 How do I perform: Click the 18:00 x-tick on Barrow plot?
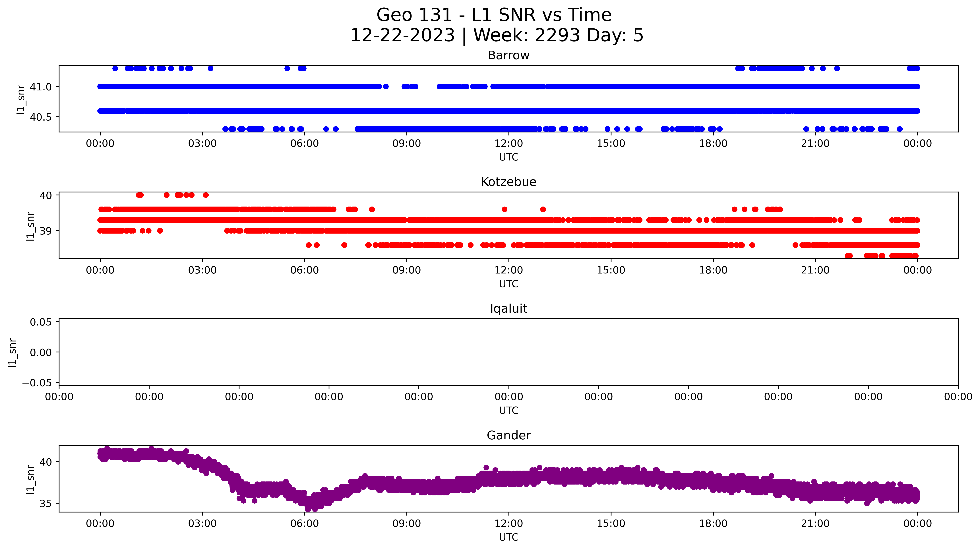point(713,144)
